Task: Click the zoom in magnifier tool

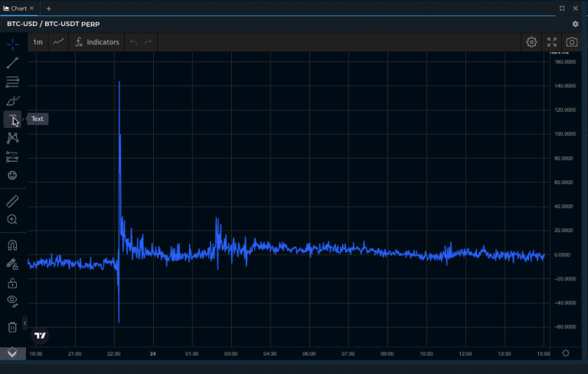Action: click(12, 220)
